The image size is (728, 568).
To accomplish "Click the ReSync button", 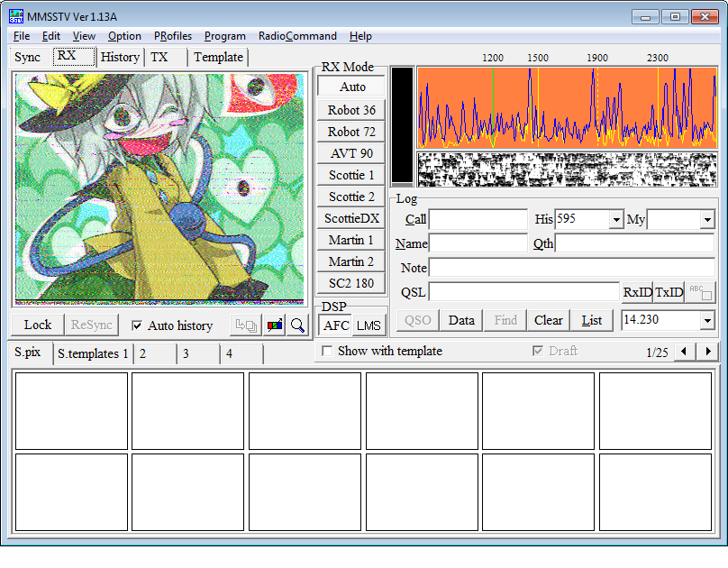I will tap(92, 325).
